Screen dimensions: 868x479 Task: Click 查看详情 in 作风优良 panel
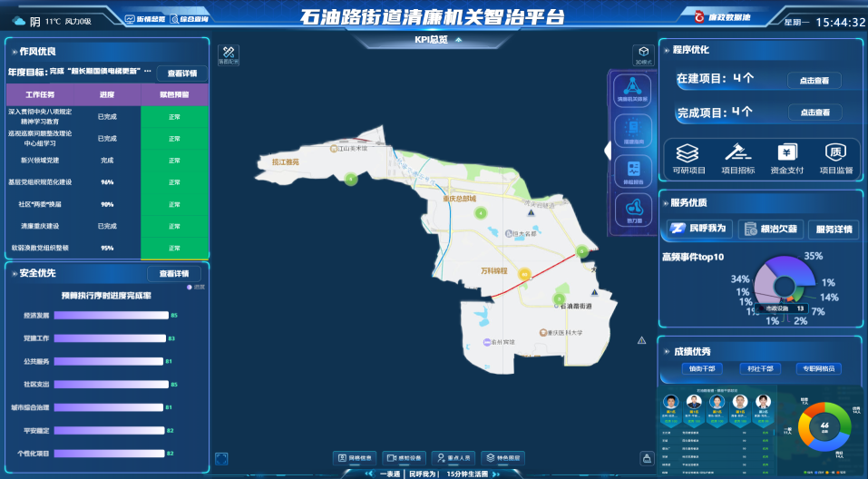click(182, 73)
